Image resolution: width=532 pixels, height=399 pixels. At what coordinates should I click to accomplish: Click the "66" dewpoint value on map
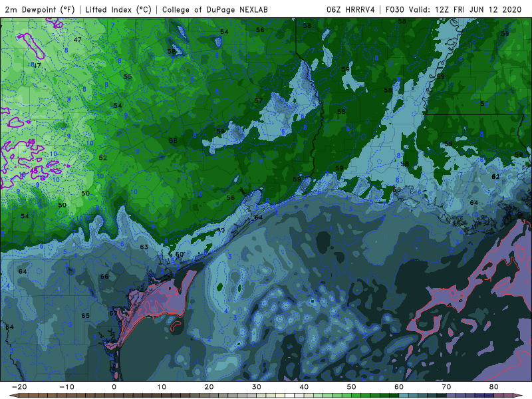click(104, 276)
